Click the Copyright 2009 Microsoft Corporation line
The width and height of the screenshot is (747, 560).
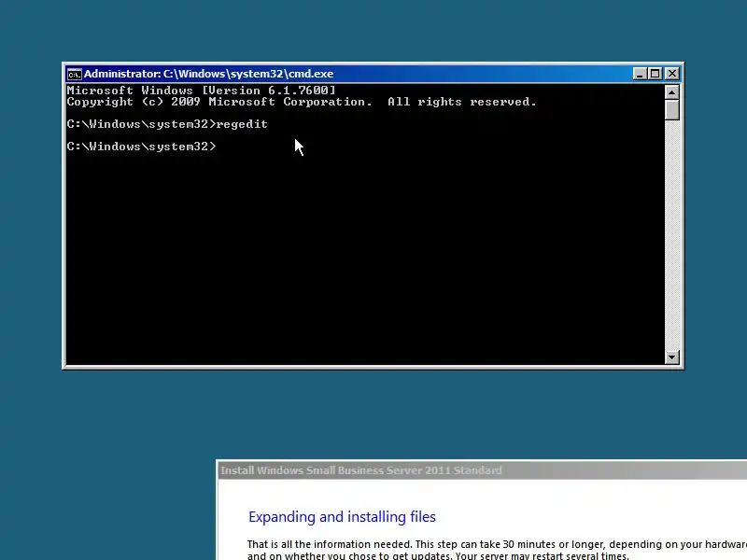click(302, 102)
